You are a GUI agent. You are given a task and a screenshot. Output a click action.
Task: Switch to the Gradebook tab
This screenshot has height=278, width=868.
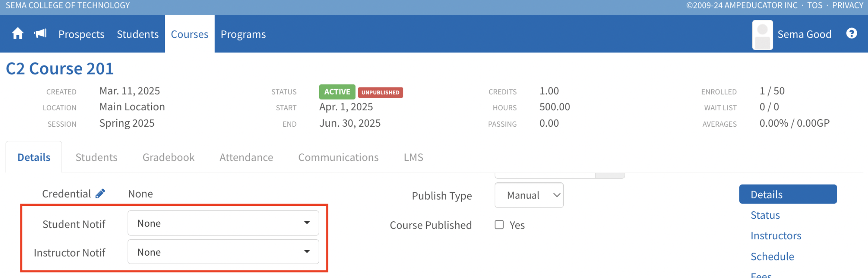pos(168,157)
